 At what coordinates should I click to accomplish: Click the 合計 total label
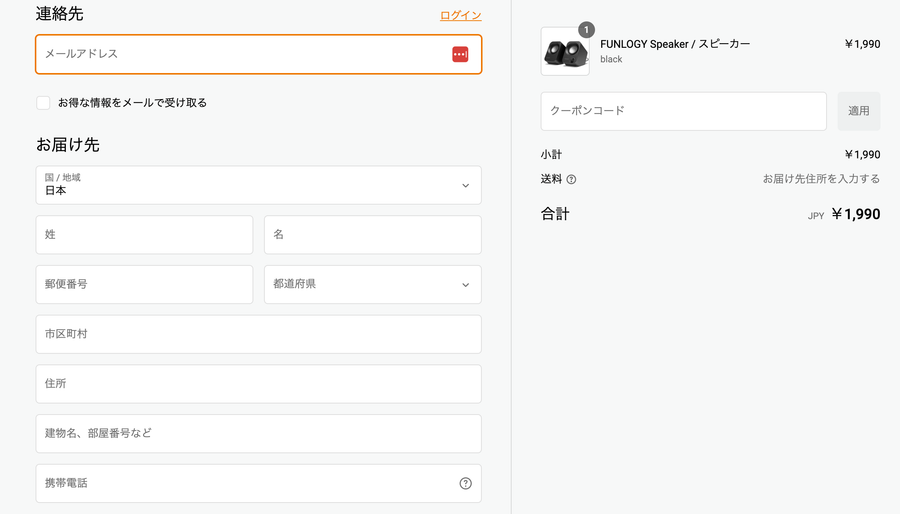pos(555,214)
